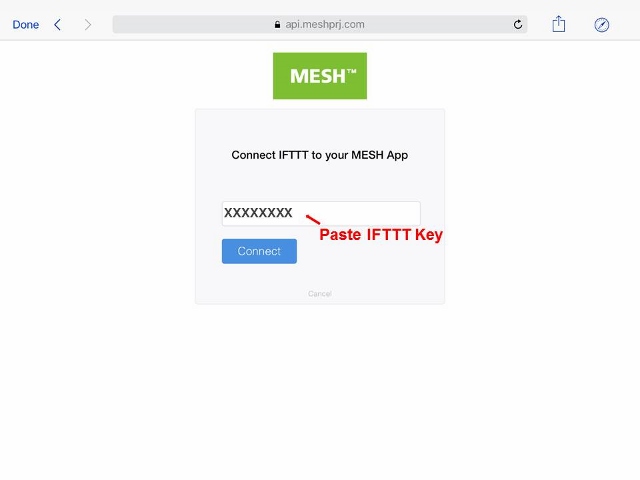This screenshot has height=480, width=640.
Task: Click the XXXXXXXX placeholder key text
Action: click(258, 213)
